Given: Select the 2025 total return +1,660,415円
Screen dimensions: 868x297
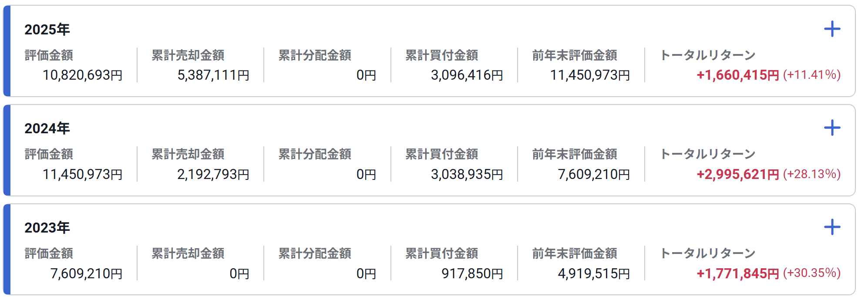Looking at the screenshot, I should pos(738,75).
